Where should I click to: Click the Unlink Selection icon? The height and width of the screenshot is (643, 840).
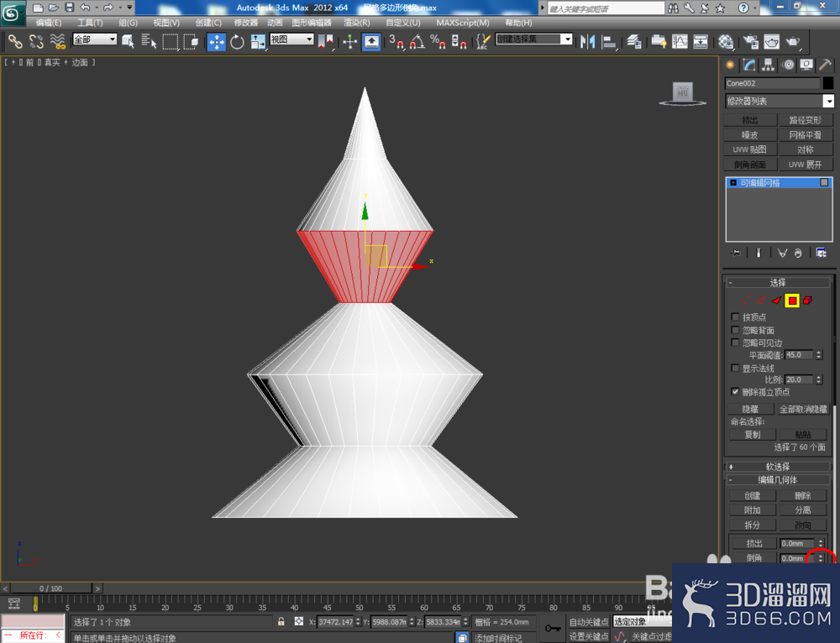tap(36, 41)
